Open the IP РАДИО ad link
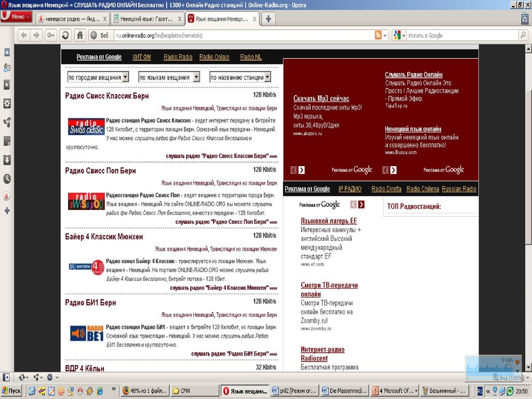 coord(350,189)
